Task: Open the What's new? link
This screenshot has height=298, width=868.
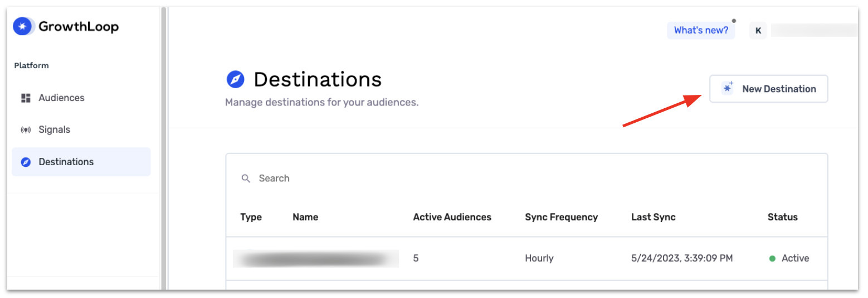Action: pos(701,30)
